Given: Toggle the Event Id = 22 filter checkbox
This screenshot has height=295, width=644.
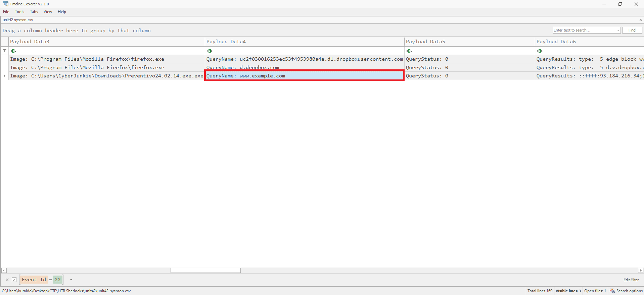Looking at the screenshot, I should click(x=14, y=280).
